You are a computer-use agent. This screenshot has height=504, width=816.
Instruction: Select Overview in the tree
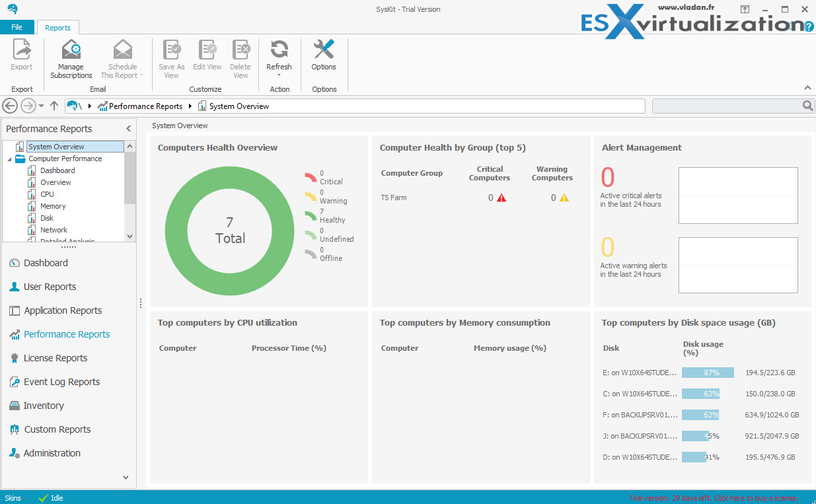coord(56,182)
